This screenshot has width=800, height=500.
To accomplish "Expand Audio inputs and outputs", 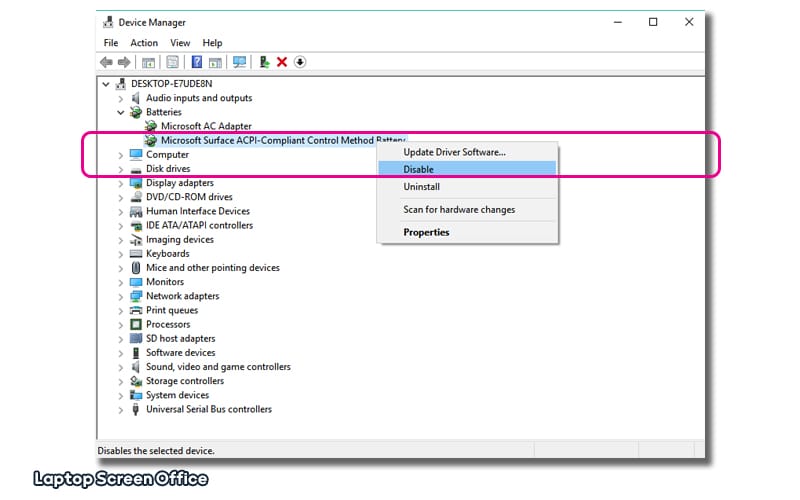I will pos(121,98).
